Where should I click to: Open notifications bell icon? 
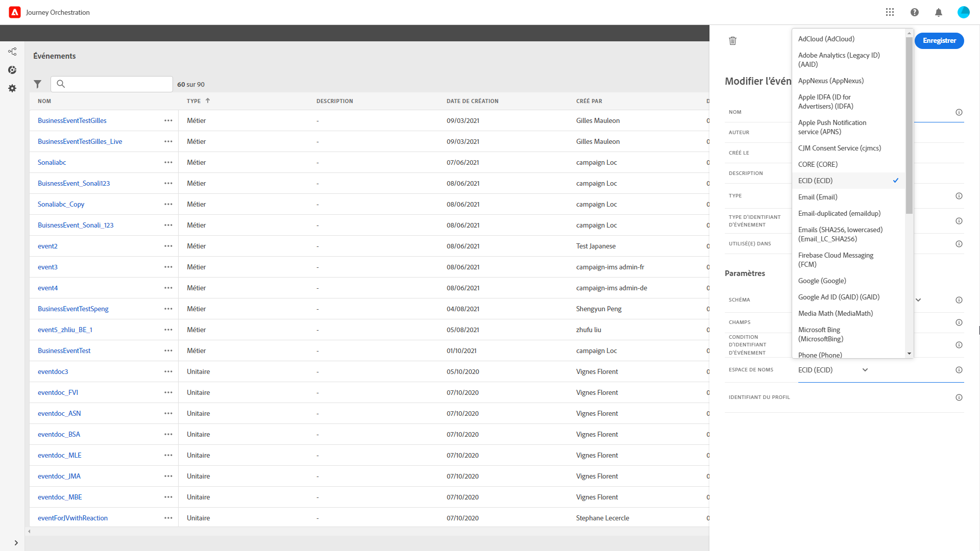[938, 12]
